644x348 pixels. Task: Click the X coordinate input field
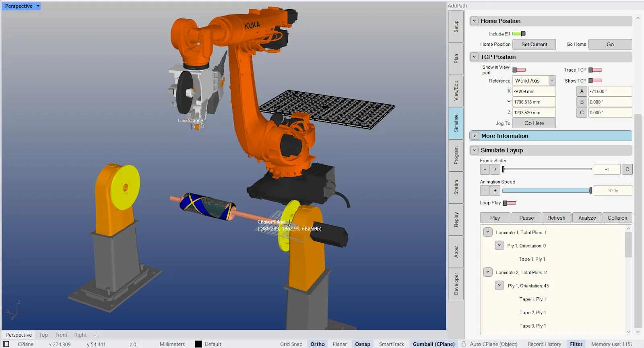tap(534, 91)
